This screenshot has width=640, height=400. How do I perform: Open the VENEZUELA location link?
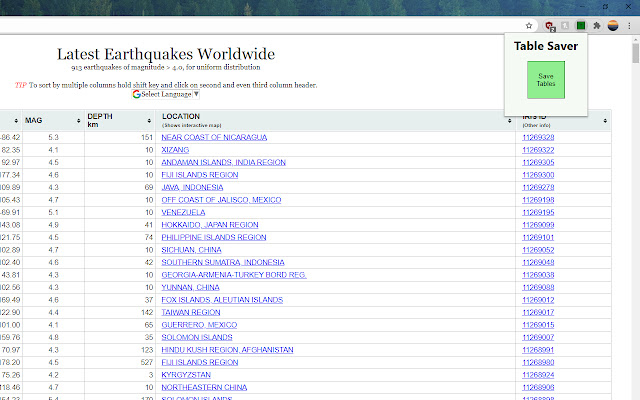tap(183, 212)
